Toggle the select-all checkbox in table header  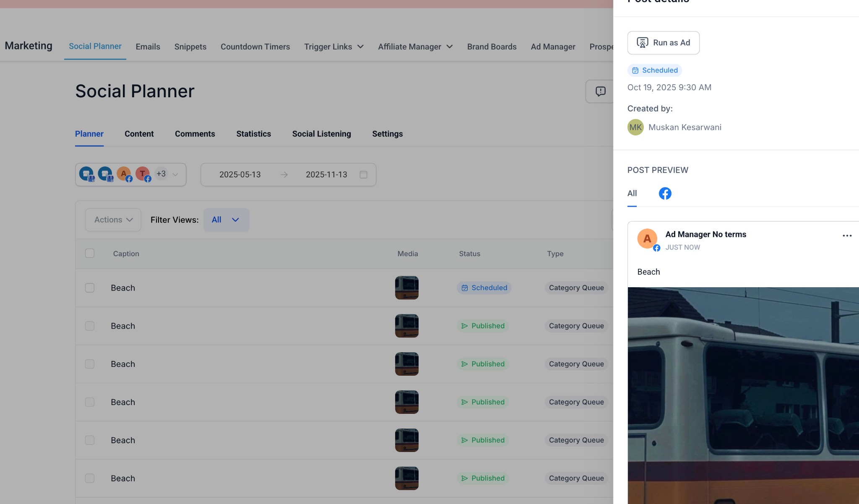pyautogui.click(x=90, y=253)
